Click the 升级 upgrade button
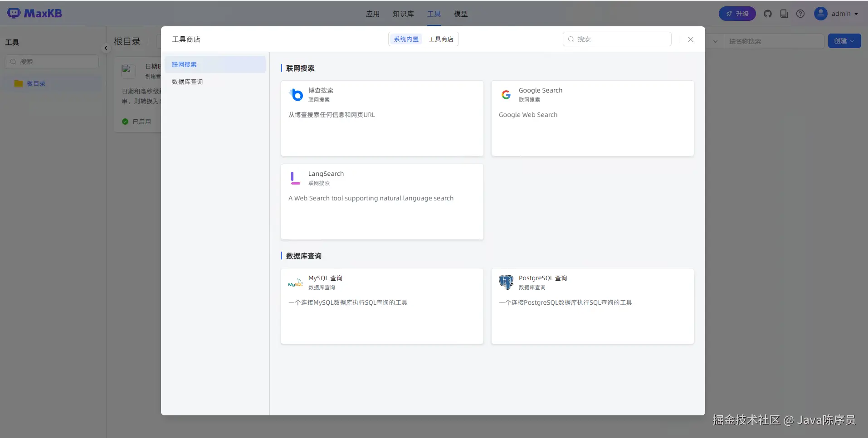The height and width of the screenshot is (438, 868). (x=737, y=14)
